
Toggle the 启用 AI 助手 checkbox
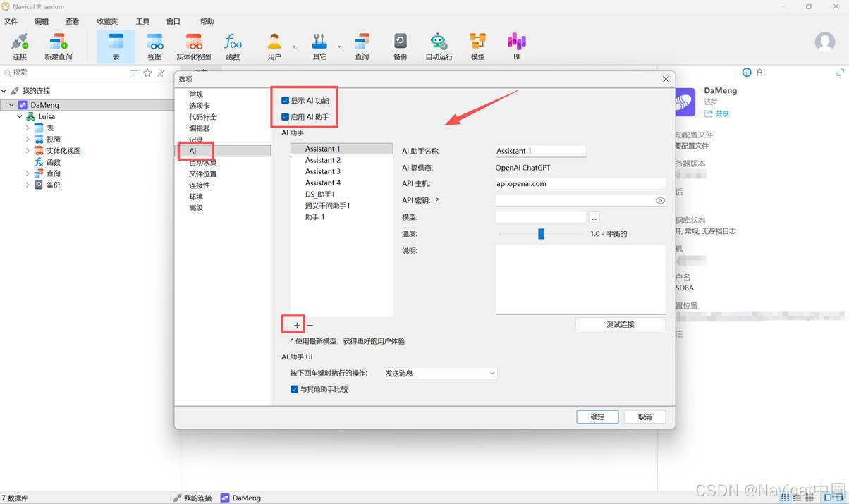pos(285,117)
